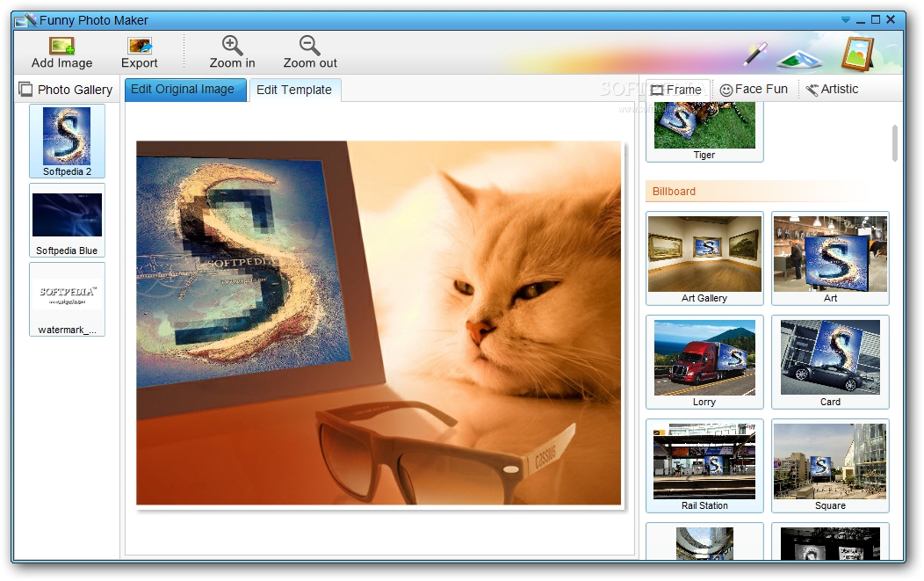Apply the Art Gallery billboard template
This screenshot has width=924, height=581.
click(x=704, y=258)
